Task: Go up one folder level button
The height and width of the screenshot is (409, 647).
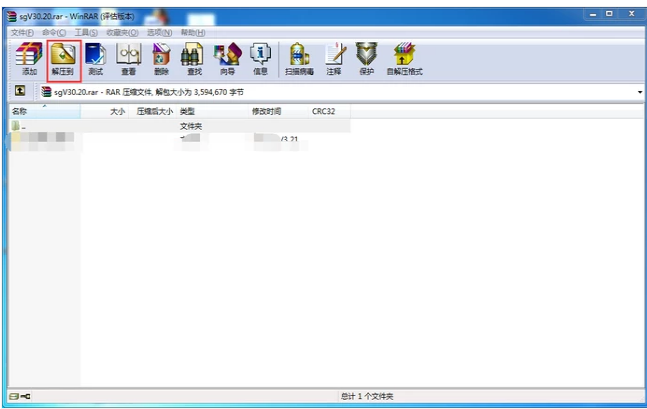Action: 19,92
